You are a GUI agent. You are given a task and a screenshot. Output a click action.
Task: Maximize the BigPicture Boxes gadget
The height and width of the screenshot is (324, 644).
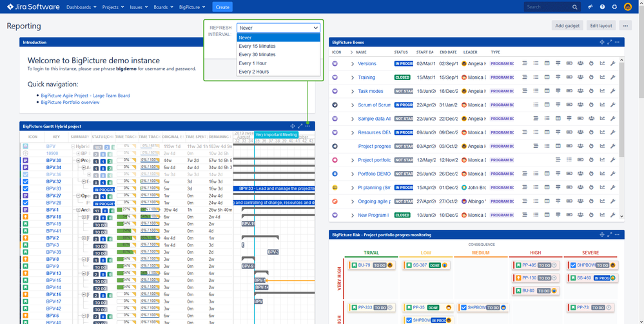coord(609,43)
